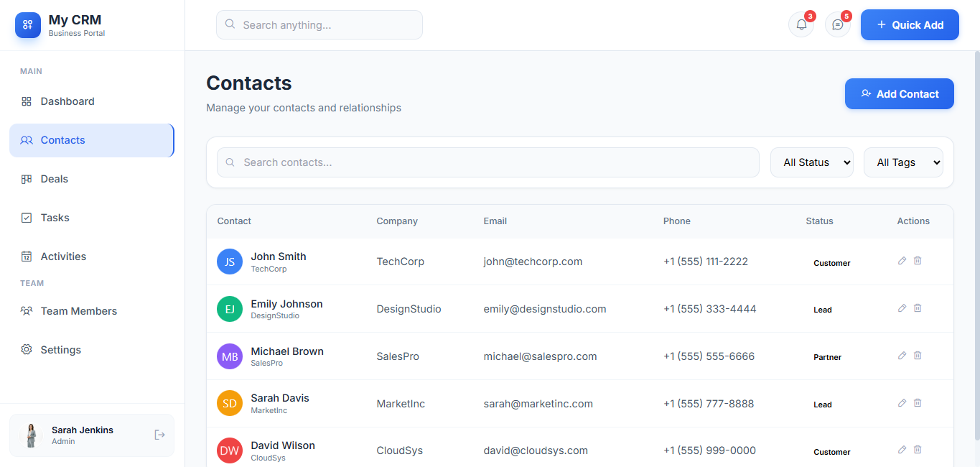Delete Emily Johnson with the trash icon

(918, 308)
